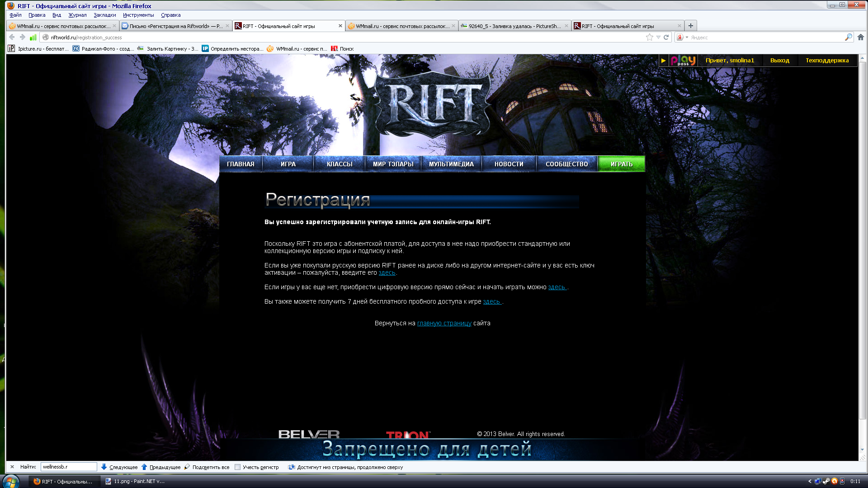Go to ГЛАВНАЯ navigation item

click(x=241, y=164)
